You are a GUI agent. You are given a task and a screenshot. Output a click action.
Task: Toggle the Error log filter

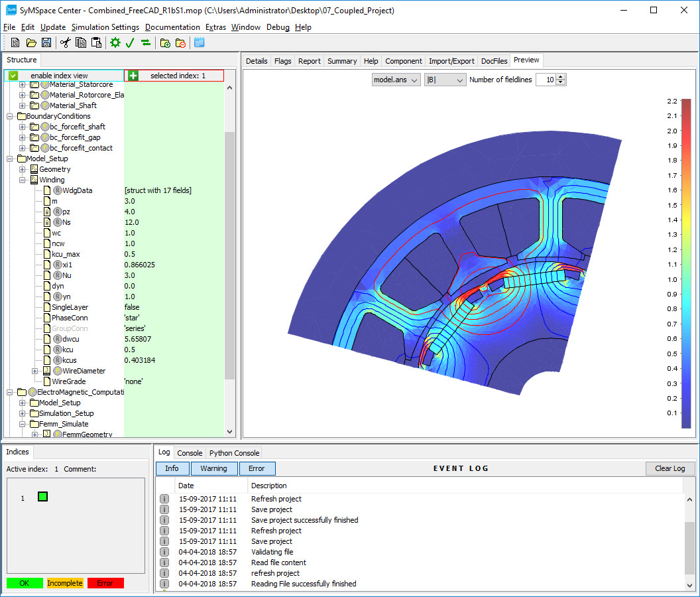click(x=257, y=468)
